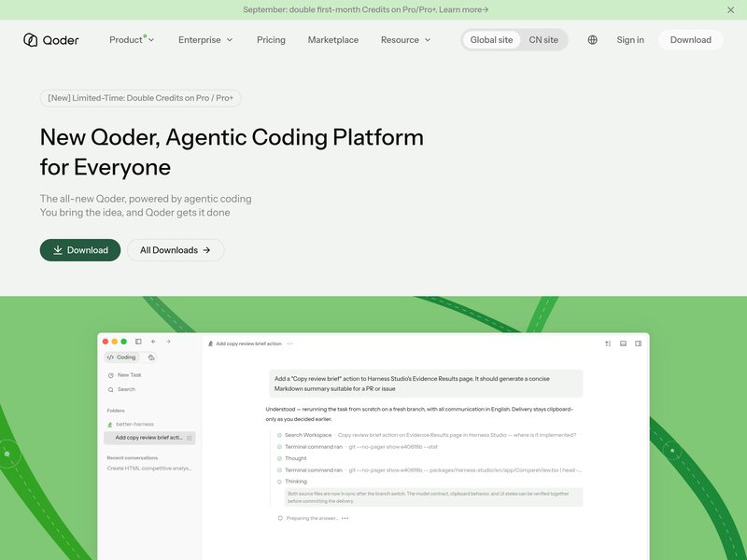This screenshot has height=560, width=747.
Task: Click the yellow minimize dot in preview
Action: [x=114, y=342]
